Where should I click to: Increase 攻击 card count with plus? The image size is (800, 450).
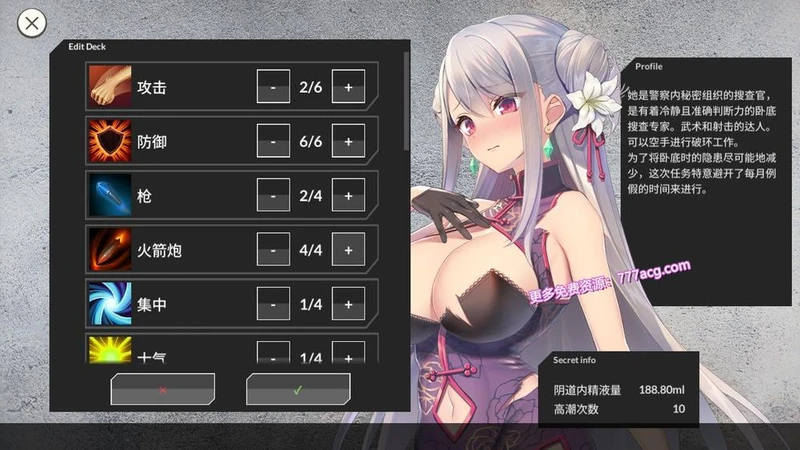pos(348,86)
